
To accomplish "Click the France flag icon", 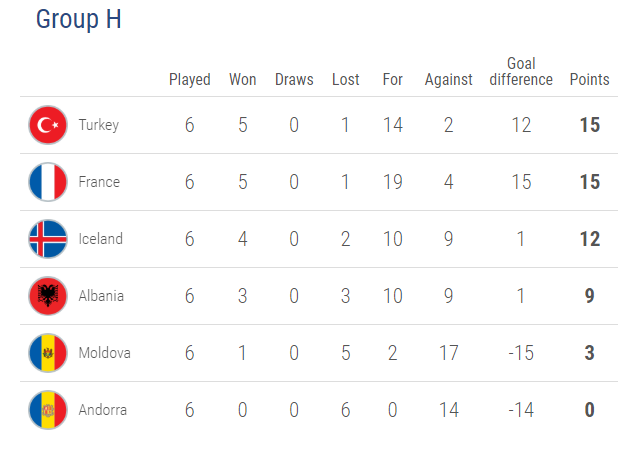I will [x=48, y=182].
